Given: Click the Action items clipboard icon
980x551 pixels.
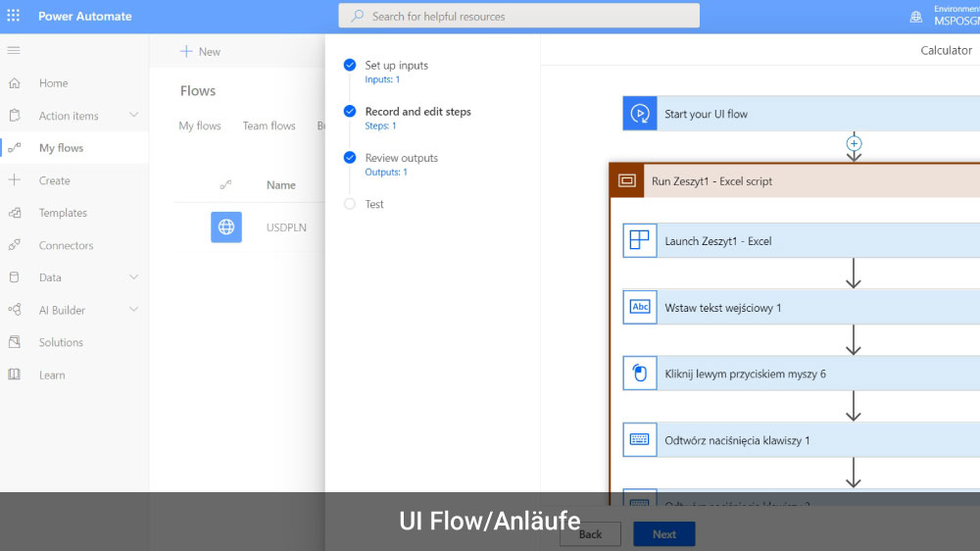Looking at the screenshot, I should pos(15,115).
